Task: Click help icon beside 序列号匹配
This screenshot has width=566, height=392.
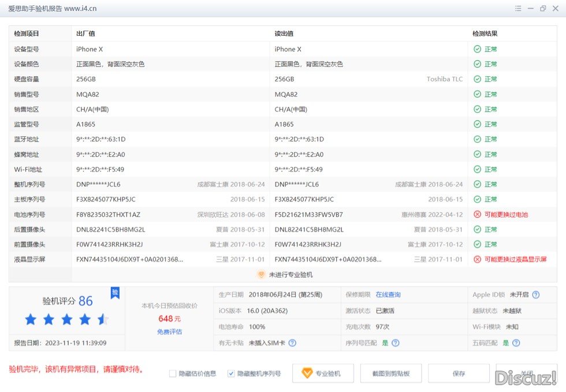Action: 396,343
